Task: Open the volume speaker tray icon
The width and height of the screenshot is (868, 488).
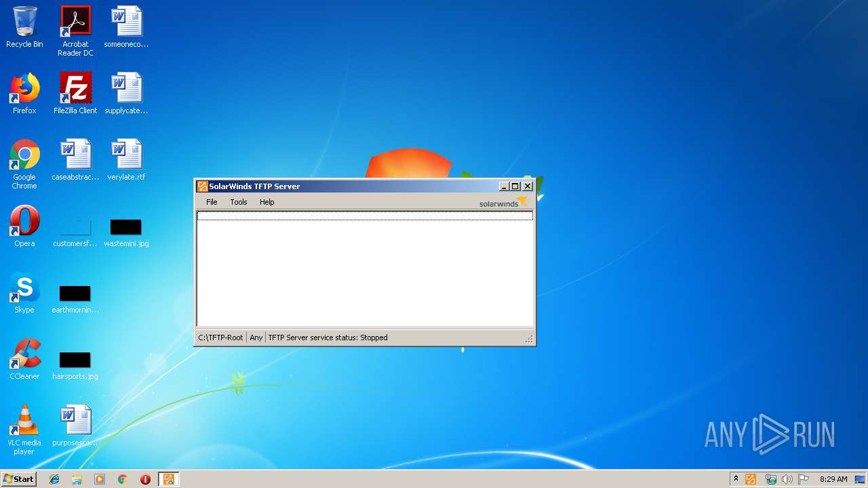Action: pyautogui.click(x=787, y=479)
